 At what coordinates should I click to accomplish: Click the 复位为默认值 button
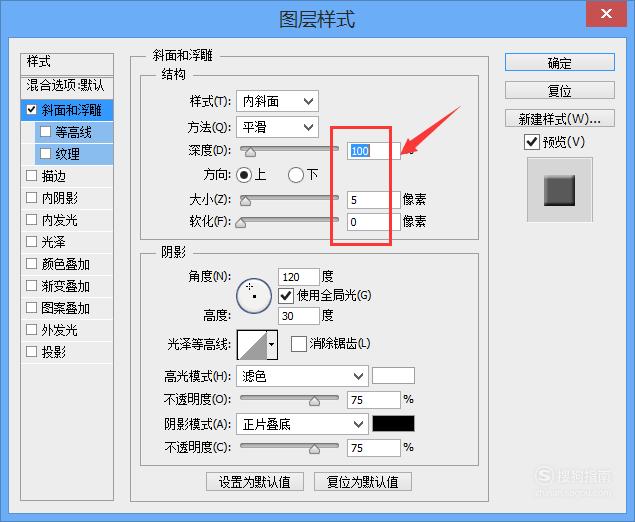[x=363, y=482]
